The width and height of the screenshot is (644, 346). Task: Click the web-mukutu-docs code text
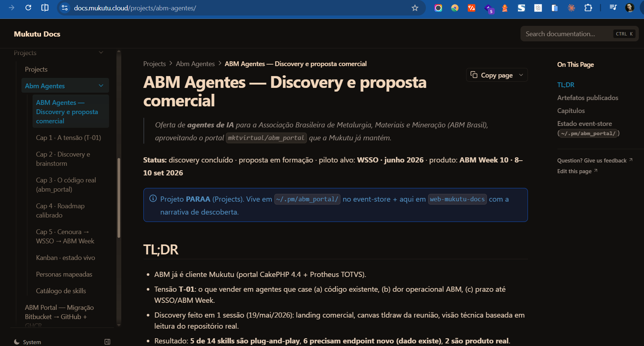click(x=457, y=199)
